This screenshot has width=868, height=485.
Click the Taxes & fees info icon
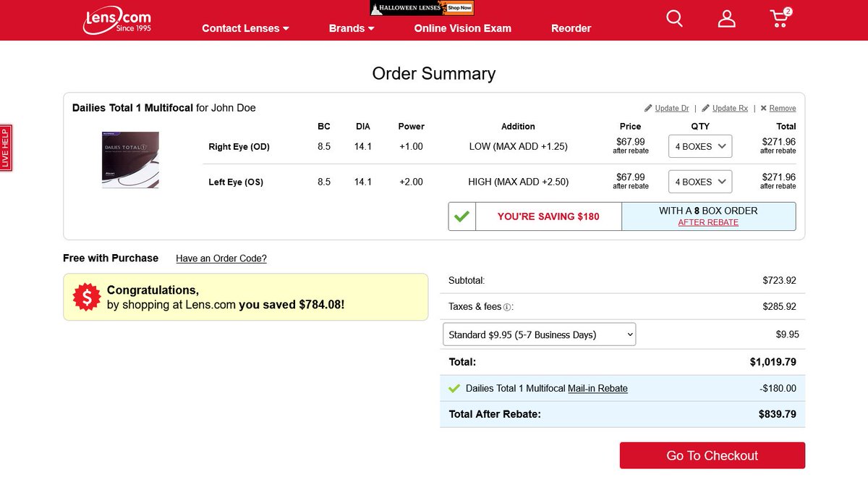click(508, 307)
